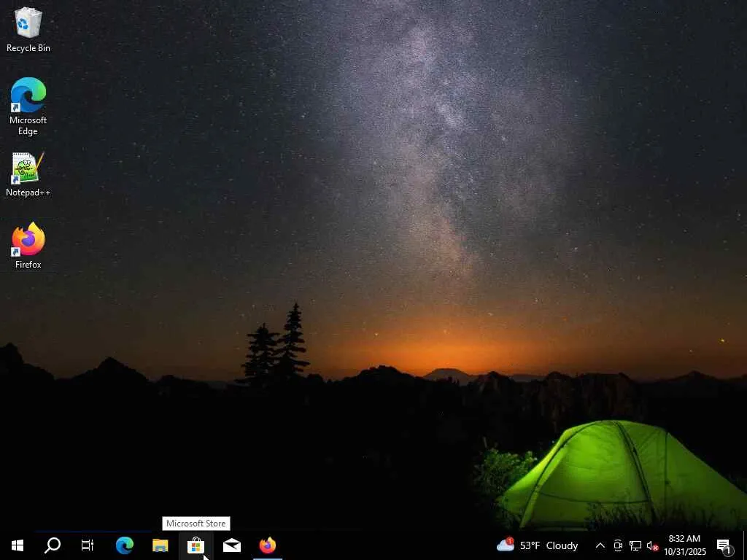Launch Microsoft Edge from the taskbar
Image resolution: width=747 pixels, height=560 pixels.
[x=124, y=545]
